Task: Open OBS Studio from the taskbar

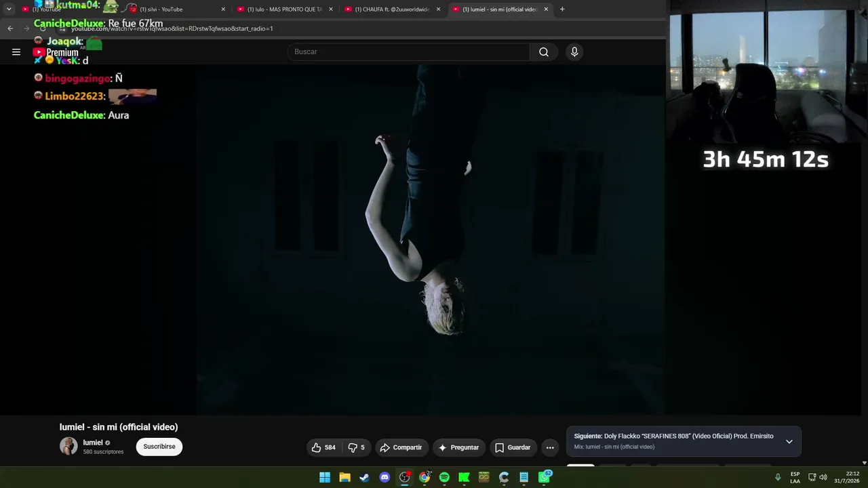Action: tap(405, 477)
